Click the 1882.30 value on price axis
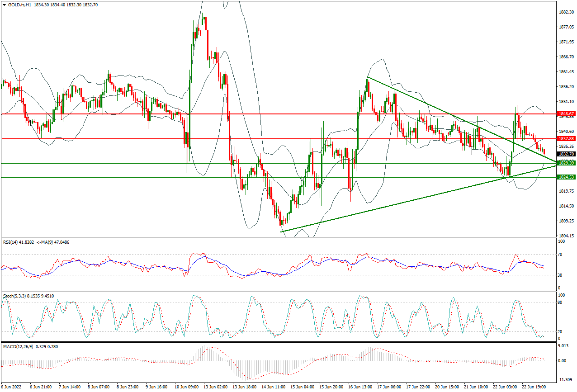The image size is (577, 392). (x=566, y=12)
